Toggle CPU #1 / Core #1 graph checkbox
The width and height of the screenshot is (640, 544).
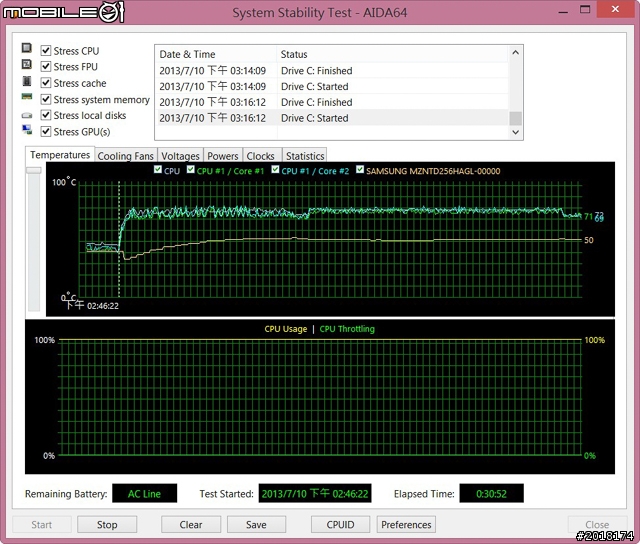pyautogui.click(x=191, y=169)
